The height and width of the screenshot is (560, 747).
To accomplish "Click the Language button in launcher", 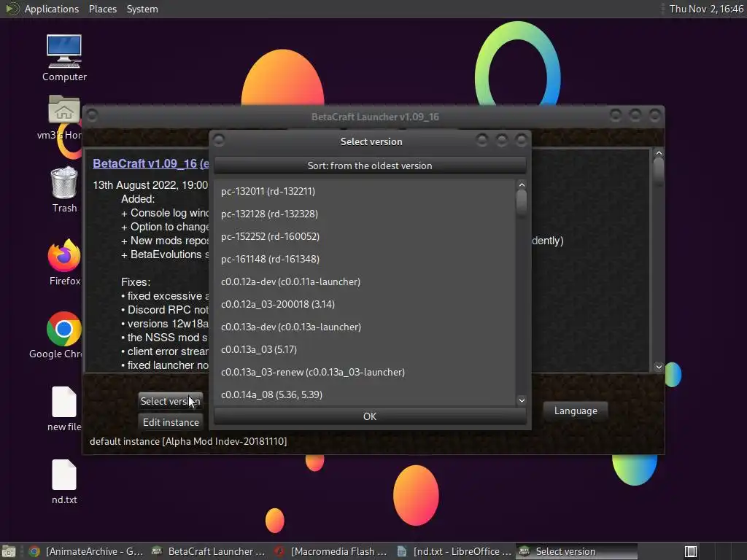I will tap(576, 411).
